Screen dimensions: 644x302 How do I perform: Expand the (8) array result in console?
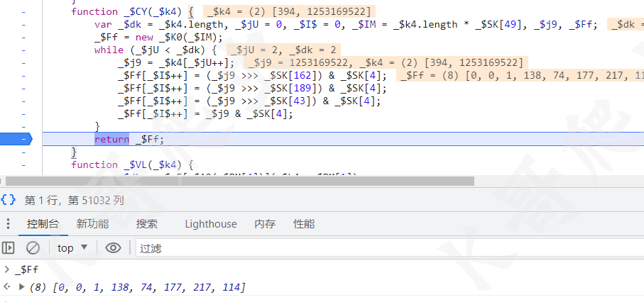[x=22, y=287]
